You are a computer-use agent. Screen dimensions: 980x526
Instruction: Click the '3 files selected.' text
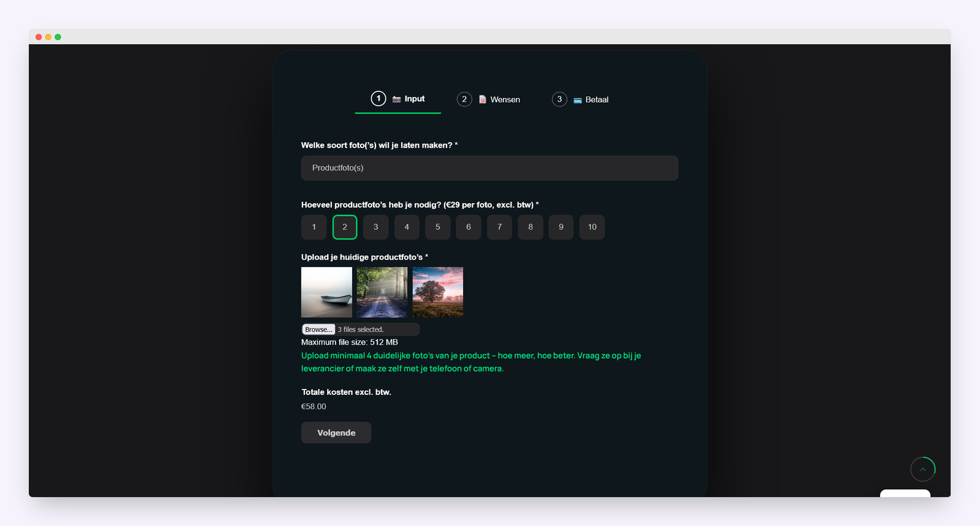361,329
